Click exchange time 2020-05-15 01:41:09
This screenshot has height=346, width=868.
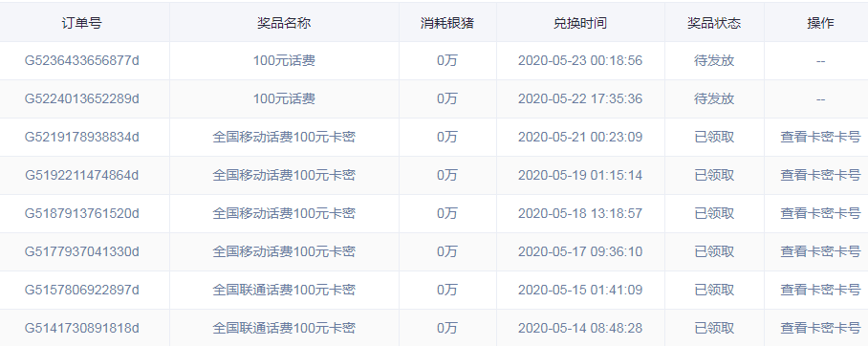[x=580, y=290]
